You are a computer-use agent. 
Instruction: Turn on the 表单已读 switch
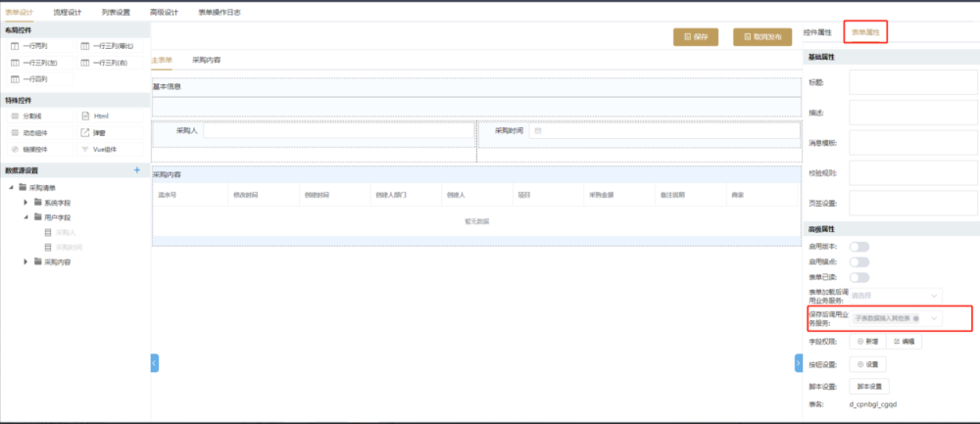click(x=858, y=277)
